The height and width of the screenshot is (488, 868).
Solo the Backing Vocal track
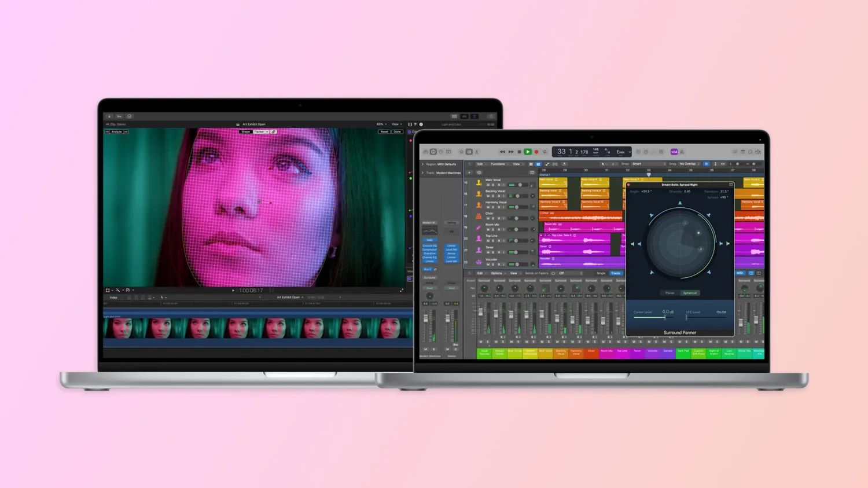coord(493,196)
